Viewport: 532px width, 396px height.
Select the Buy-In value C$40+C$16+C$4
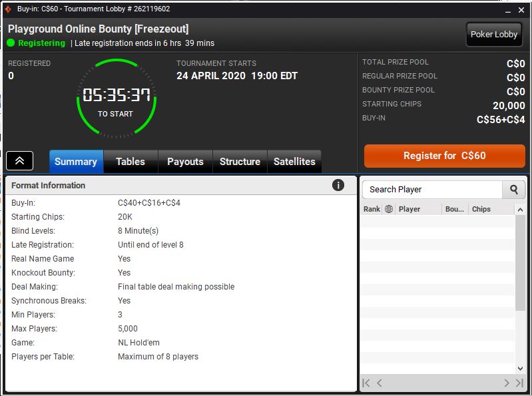tap(149, 203)
